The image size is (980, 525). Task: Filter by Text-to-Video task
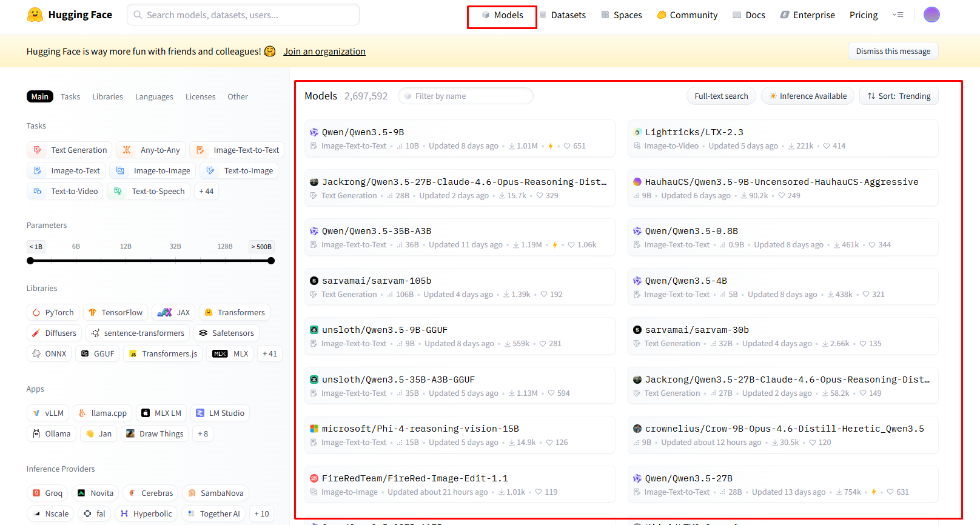[65, 191]
